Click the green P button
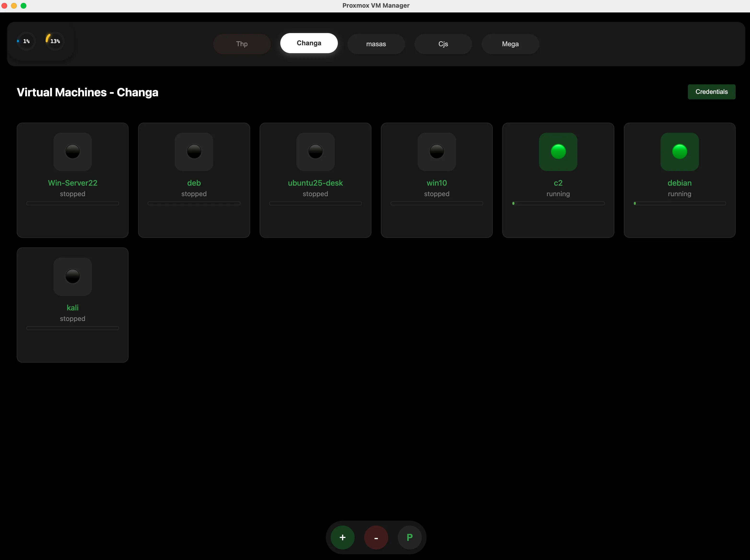 (x=410, y=537)
